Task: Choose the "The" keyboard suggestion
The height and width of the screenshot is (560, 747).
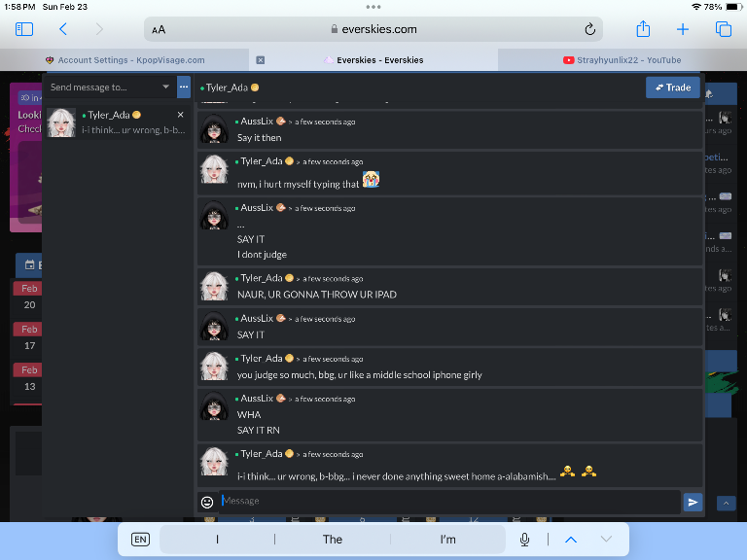Action: pos(332,539)
